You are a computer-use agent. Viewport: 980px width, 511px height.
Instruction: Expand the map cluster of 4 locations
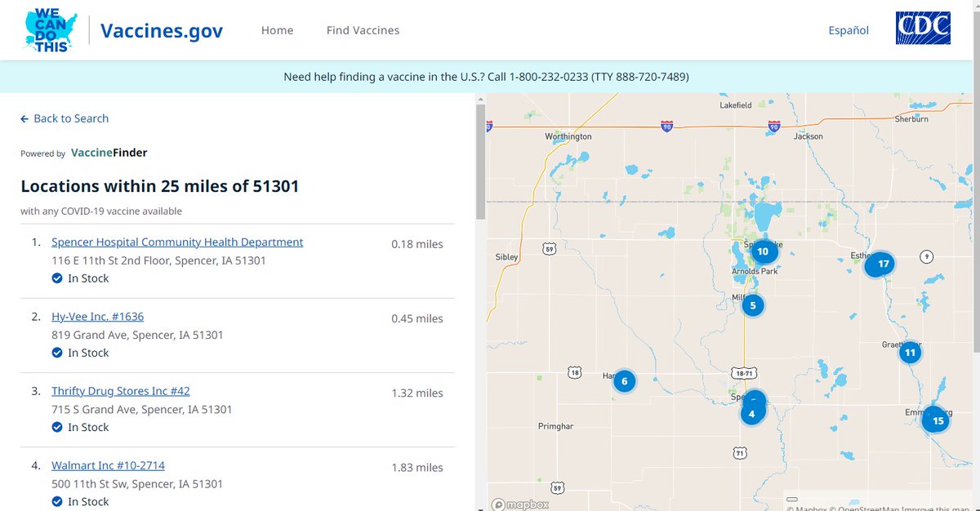coord(752,413)
